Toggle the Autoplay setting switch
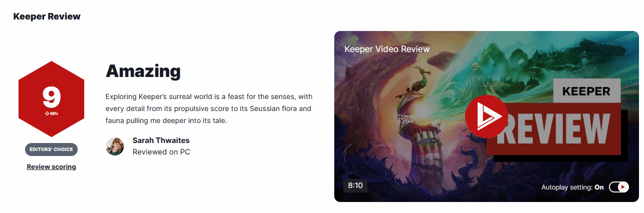Screen dimensions: 644x213 click(619, 187)
